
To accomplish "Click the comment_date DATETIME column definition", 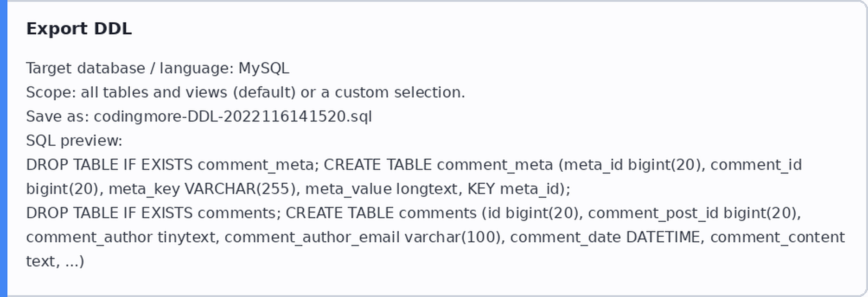I will [605, 237].
